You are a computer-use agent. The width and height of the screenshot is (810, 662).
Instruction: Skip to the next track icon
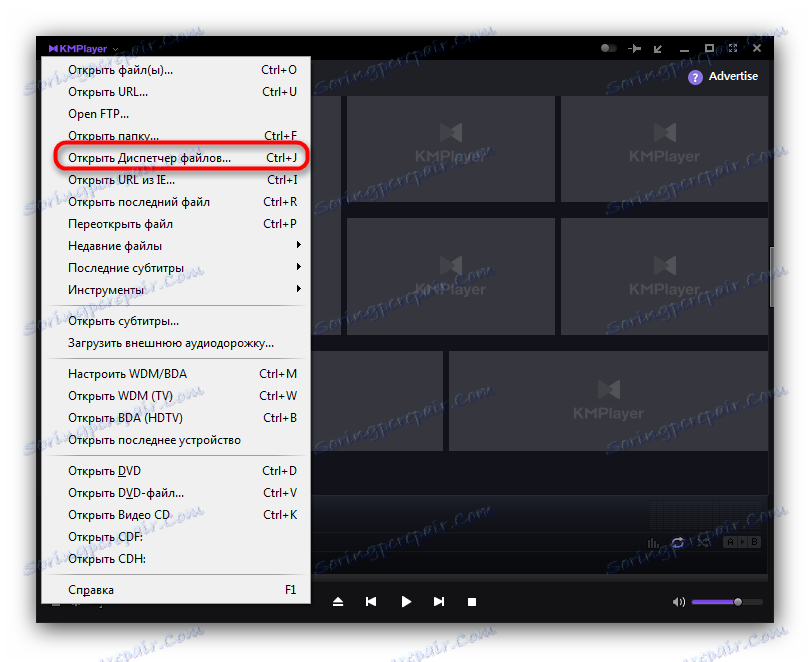click(x=438, y=601)
